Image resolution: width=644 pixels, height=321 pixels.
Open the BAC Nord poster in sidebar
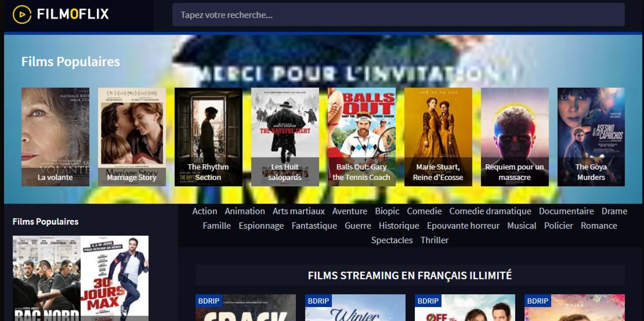[x=47, y=278]
